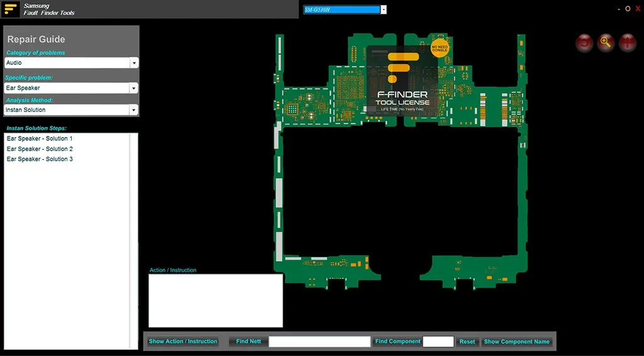Select Ear Speaker - Solution 2
Screen dimensions: 644x356
point(40,149)
